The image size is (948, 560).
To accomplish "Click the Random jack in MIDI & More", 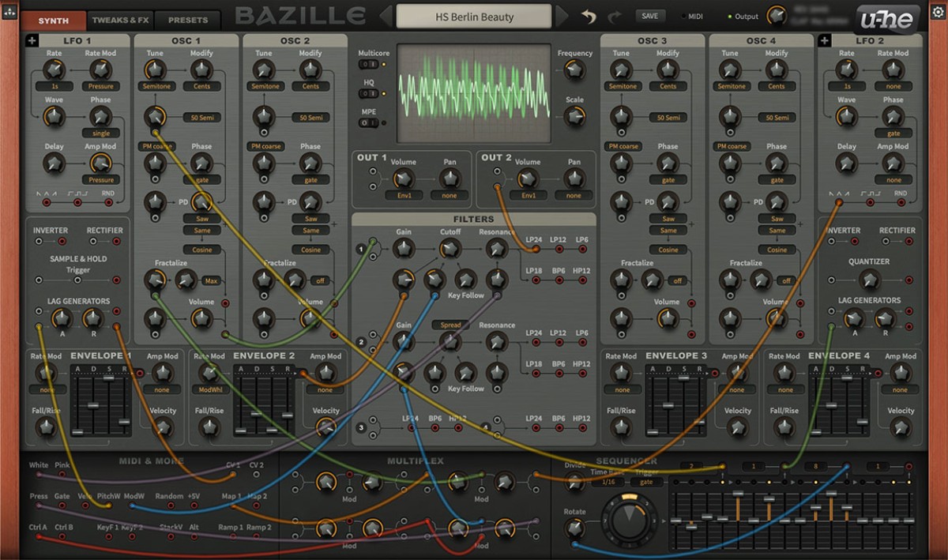I will click(x=169, y=506).
